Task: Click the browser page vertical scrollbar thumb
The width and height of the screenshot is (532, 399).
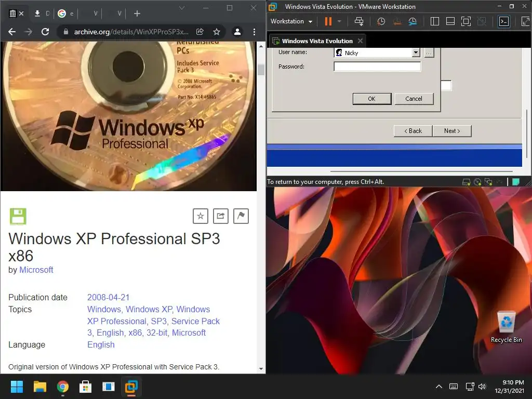Action: pyautogui.click(x=261, y=70)
